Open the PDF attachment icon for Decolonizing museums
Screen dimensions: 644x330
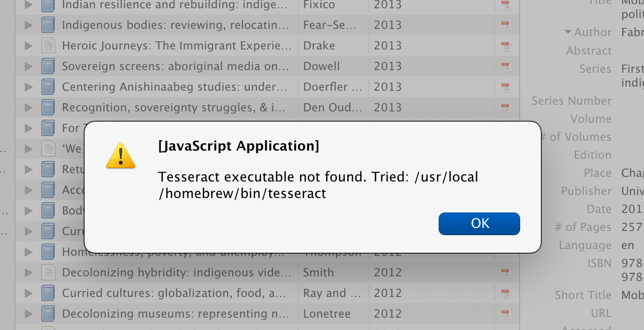click(x=506, y=313)
